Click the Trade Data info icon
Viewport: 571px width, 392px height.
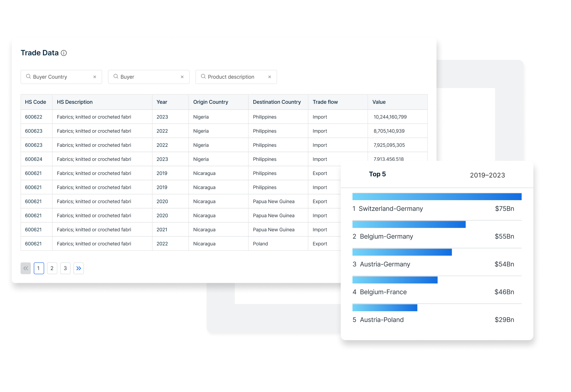tap(64, 53)
